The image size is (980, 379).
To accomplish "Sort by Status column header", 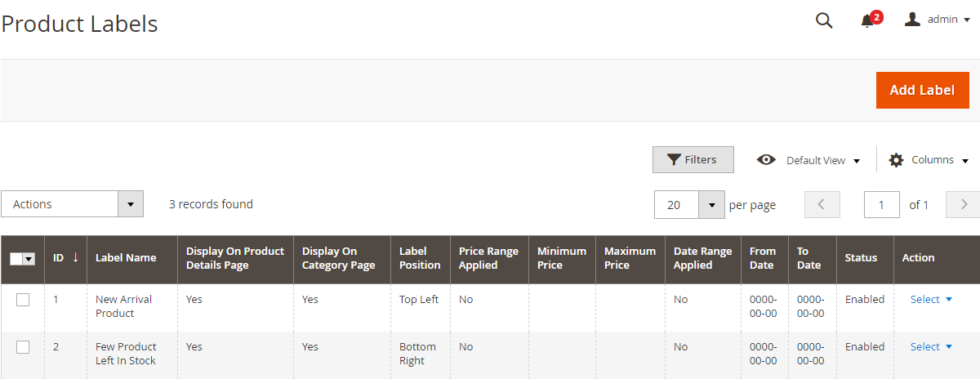I will 861,258.
